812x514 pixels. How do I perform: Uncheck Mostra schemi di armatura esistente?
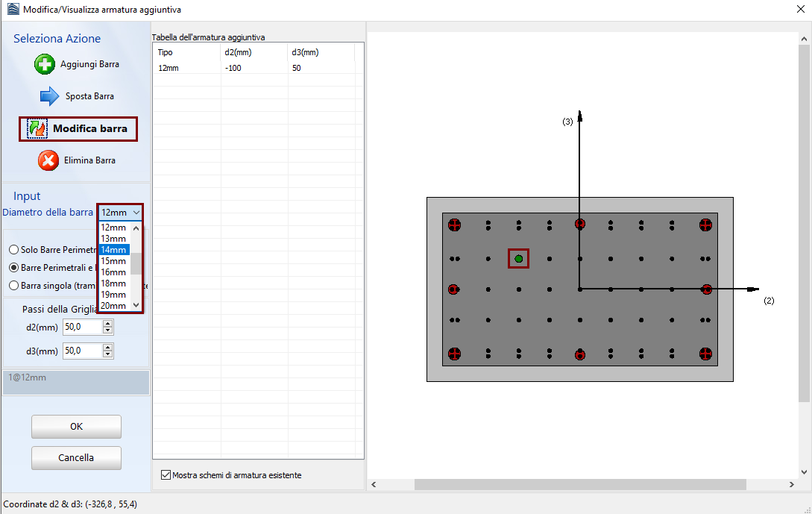[166, 474]
